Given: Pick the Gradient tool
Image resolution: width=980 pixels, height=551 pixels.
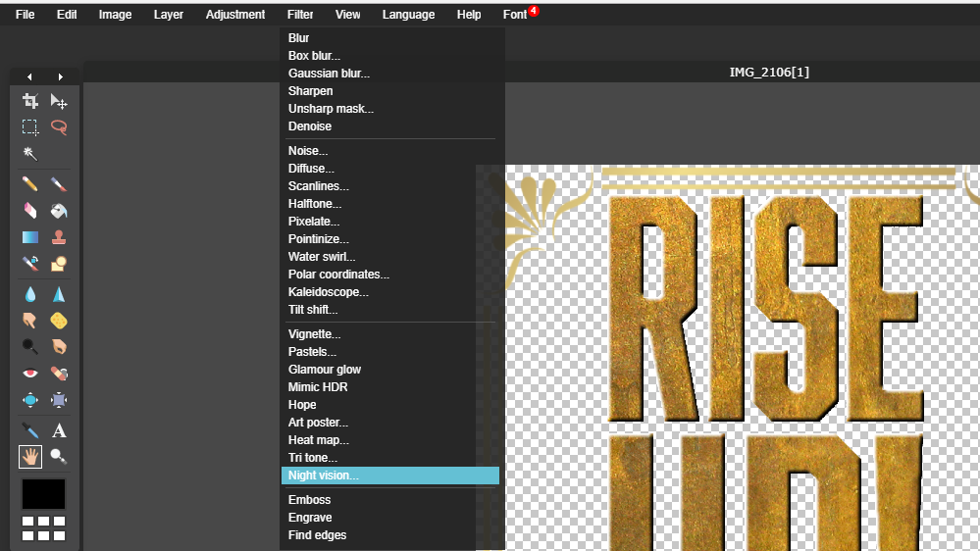Looking at the screenshot, I should coord(30,237).
